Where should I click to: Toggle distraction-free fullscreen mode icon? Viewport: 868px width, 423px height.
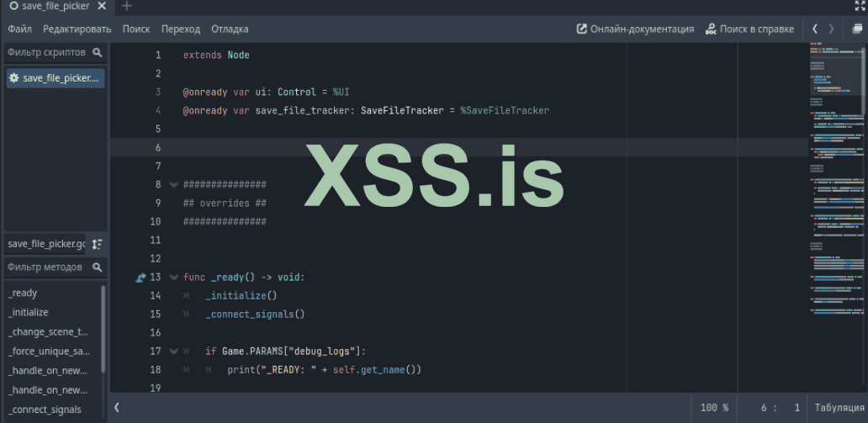click(860, 6)
